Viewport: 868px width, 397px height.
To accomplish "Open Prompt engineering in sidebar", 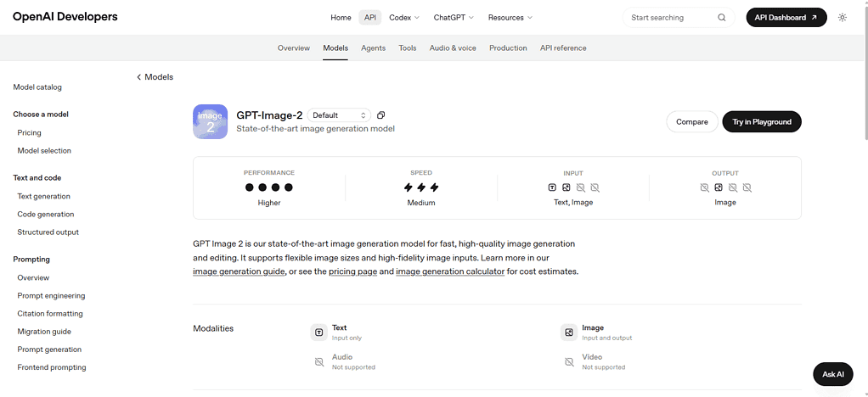I will [x=51, y=296].
